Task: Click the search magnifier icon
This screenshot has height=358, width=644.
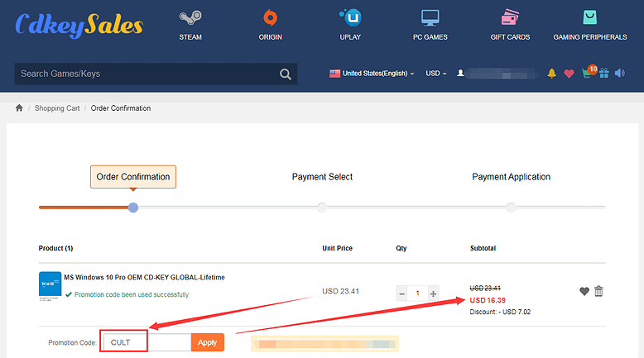Action: point(286,74)
